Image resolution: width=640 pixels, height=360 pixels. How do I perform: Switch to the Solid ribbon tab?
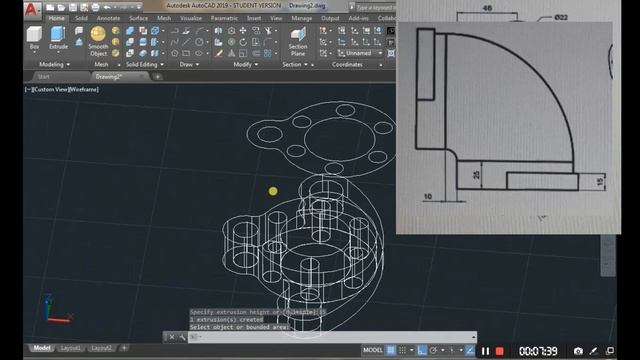(81, 18)
